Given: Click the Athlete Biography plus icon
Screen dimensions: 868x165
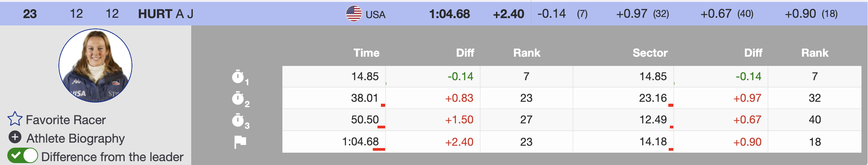Looking at the screenshot, I should point(15,137).
